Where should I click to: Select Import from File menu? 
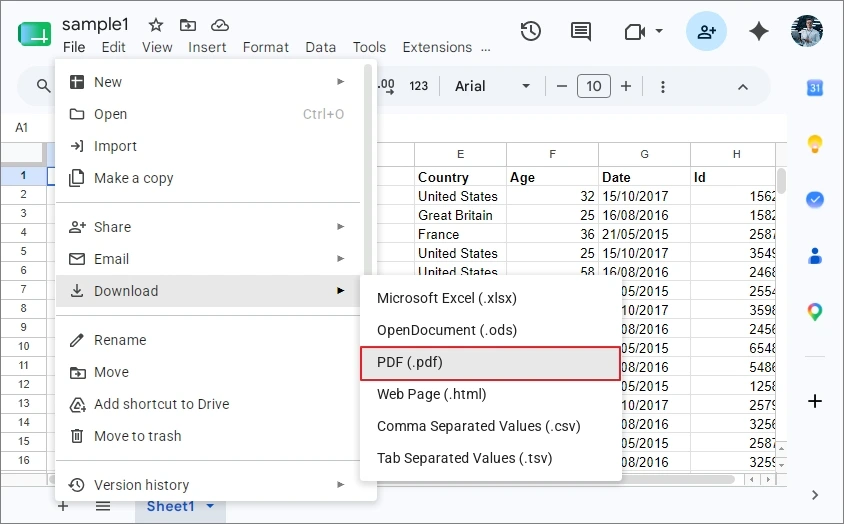coord(208,146)
